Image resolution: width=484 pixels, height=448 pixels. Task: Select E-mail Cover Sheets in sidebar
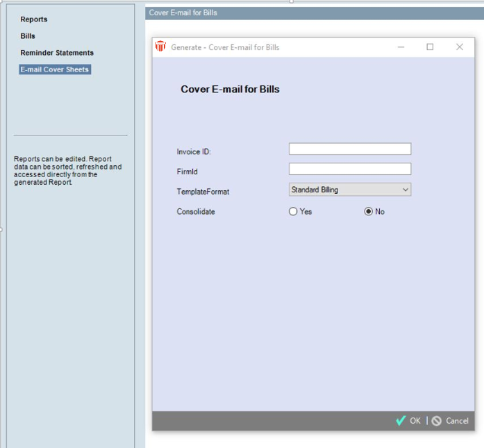point(55,69)
